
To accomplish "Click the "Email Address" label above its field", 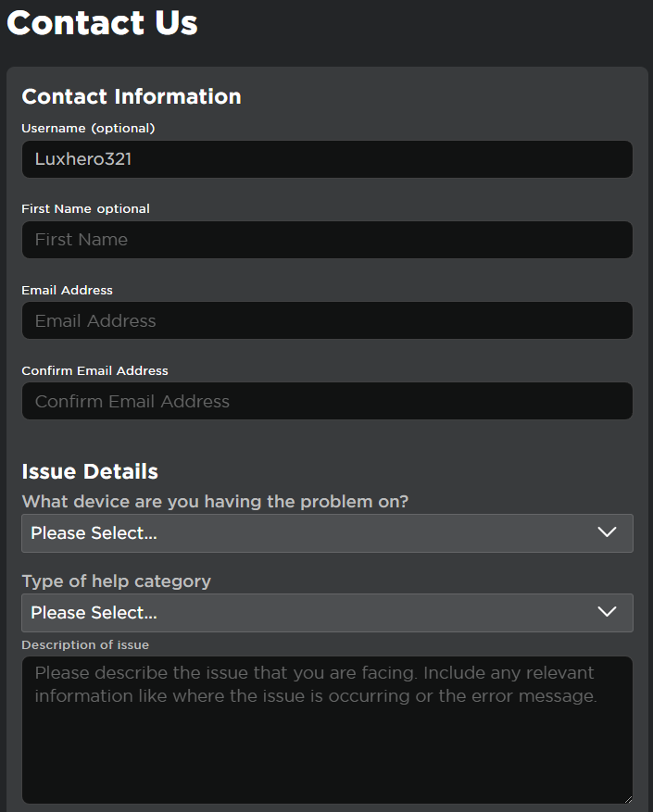I will tap(67, 290).
